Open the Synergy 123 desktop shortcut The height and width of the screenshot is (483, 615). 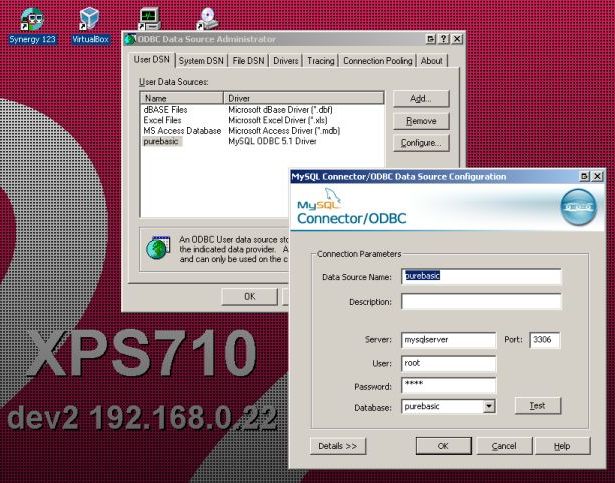click(32, 26)
